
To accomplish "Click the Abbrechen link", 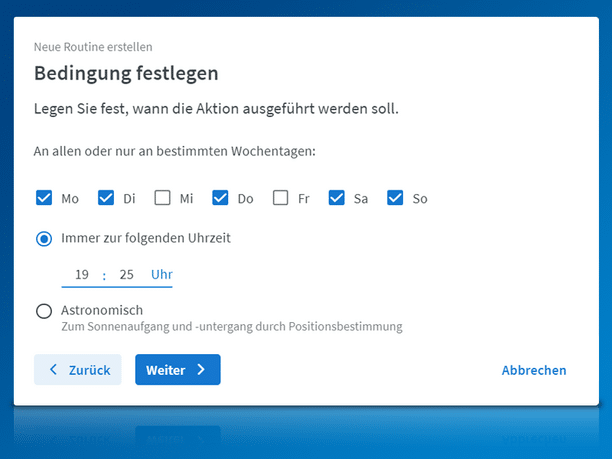I will click(x=533, y=370).
